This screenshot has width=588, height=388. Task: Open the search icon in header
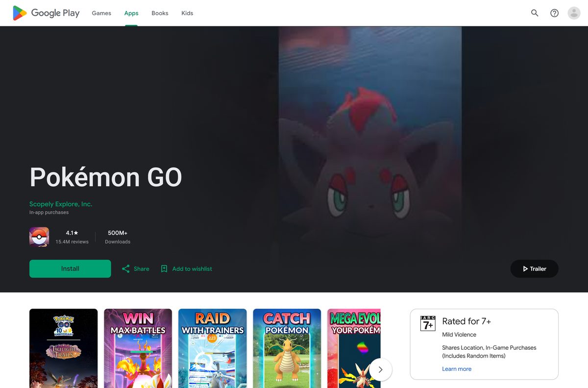point(535,13)
